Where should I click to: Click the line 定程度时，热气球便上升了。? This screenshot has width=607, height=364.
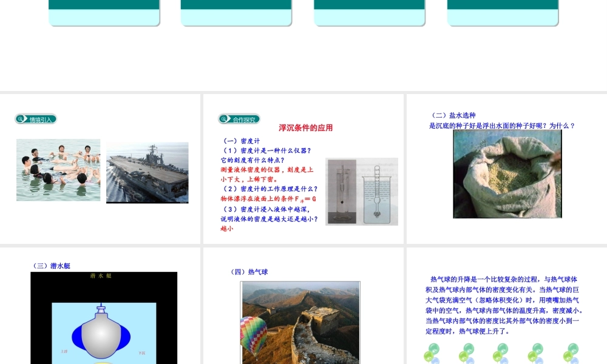pos(467,331)
